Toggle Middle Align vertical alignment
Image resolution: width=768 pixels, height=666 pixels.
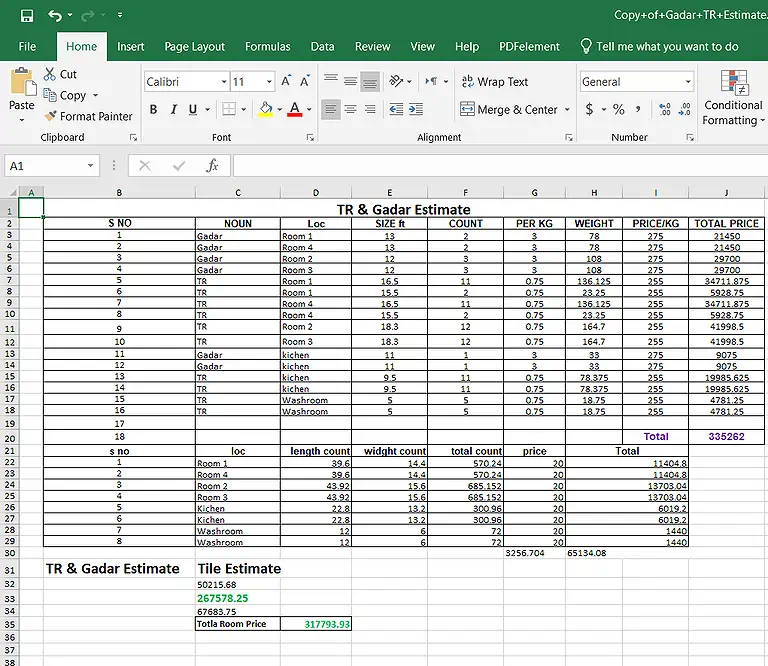pos(350,81)
